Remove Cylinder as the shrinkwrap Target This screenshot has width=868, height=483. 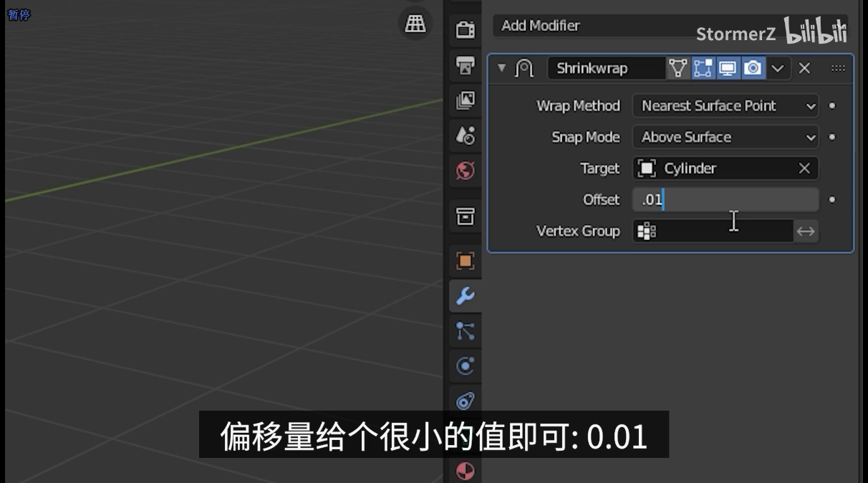coord(804,168)
